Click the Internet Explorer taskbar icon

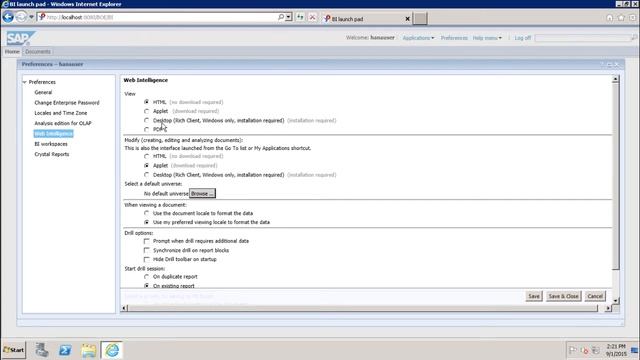(112, 350)
